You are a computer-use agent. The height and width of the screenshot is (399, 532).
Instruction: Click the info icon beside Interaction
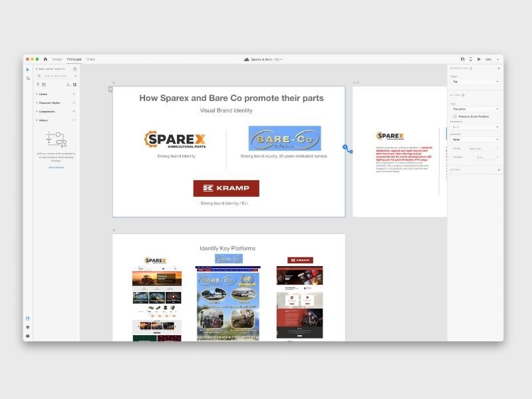coord(471,68)
